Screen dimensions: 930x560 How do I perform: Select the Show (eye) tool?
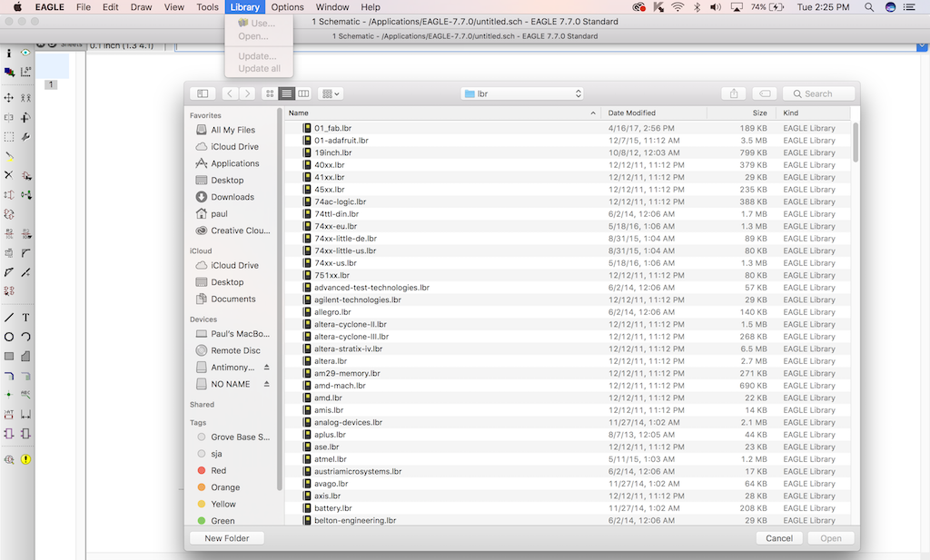point(25,53)
